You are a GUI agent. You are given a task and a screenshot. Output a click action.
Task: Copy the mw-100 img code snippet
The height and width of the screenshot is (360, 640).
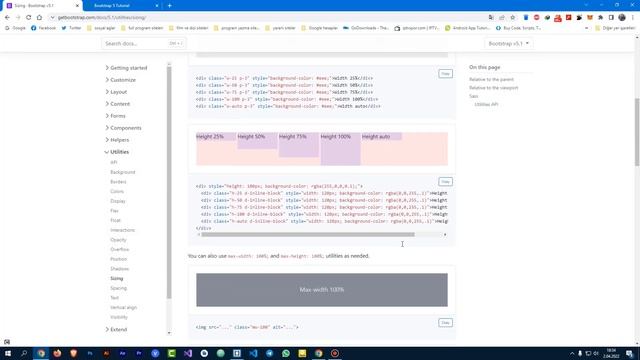coord(445,322)
